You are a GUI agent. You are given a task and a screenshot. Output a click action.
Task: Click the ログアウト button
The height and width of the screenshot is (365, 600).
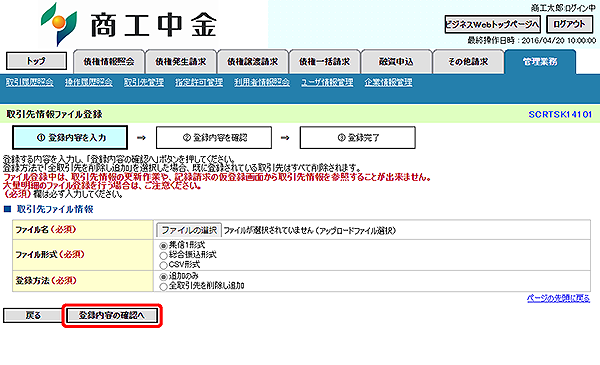coord(569,24)
